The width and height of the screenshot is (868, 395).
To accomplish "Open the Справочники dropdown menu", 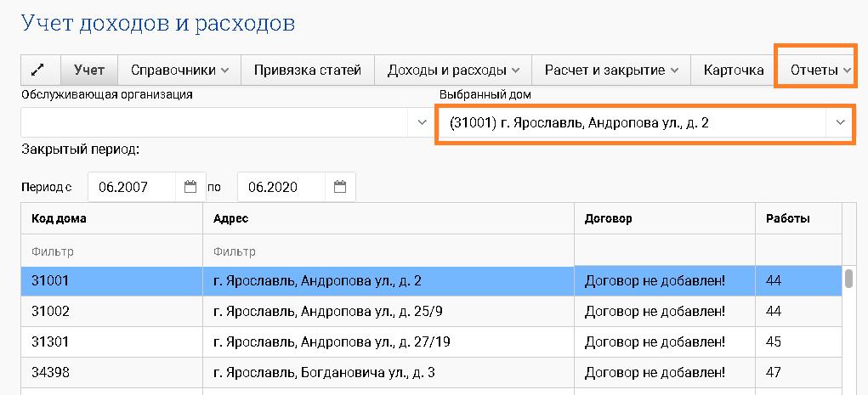I will tap(179, 71).
